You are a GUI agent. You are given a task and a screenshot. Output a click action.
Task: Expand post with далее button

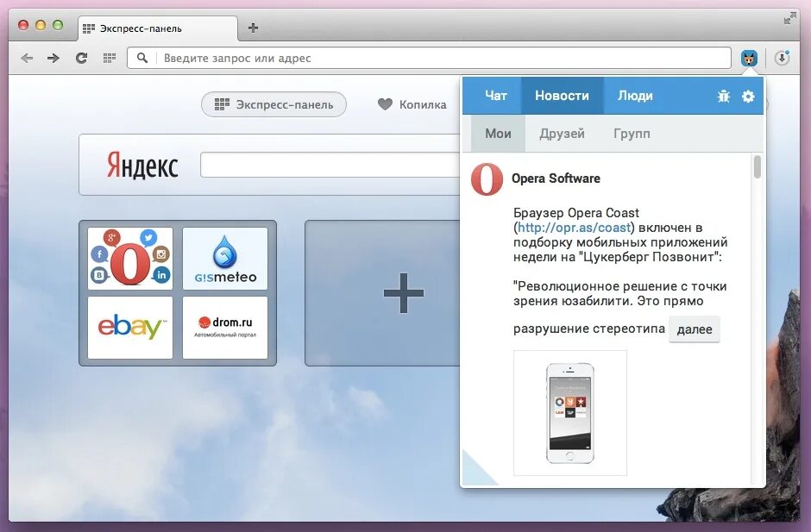[695, 329]
